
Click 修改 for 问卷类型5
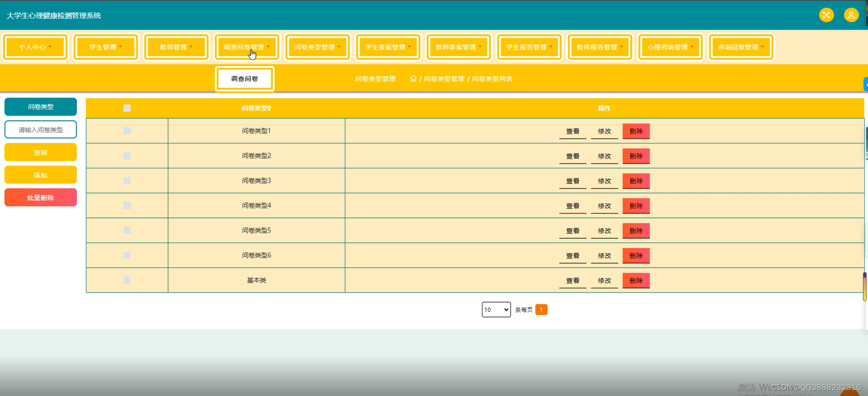tap(604, 231)
